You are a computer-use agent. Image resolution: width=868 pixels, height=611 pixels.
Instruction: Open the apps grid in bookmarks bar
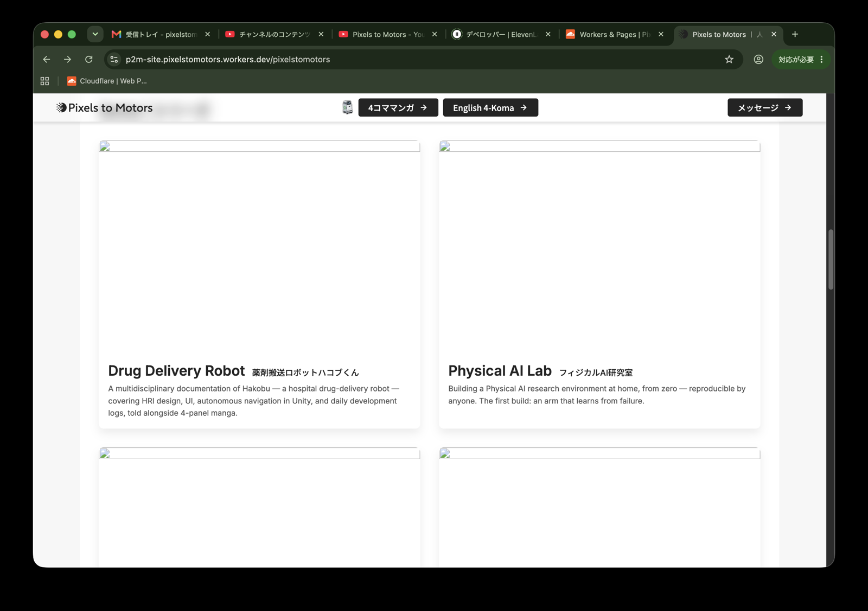pyautogui.click(x=44, y=81)
